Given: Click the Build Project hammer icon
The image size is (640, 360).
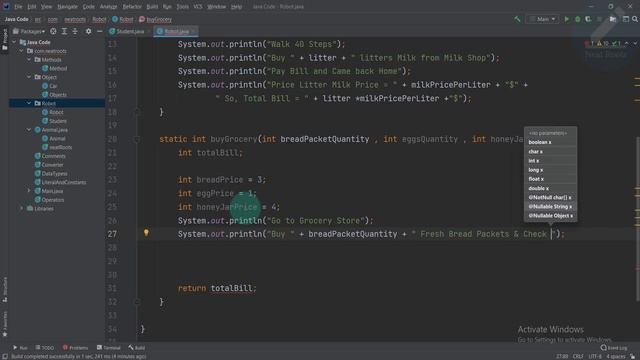Looking at the screenshot, I should [517, 19].
